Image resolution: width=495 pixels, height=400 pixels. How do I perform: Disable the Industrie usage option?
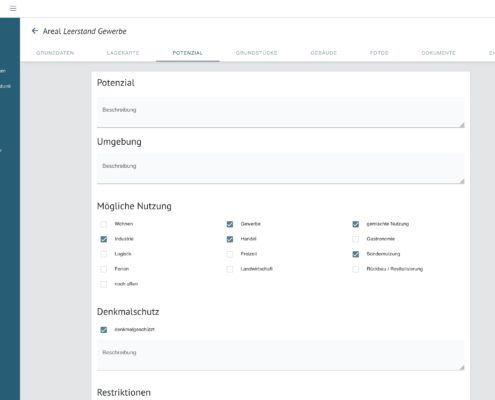(x=104, y=239)
